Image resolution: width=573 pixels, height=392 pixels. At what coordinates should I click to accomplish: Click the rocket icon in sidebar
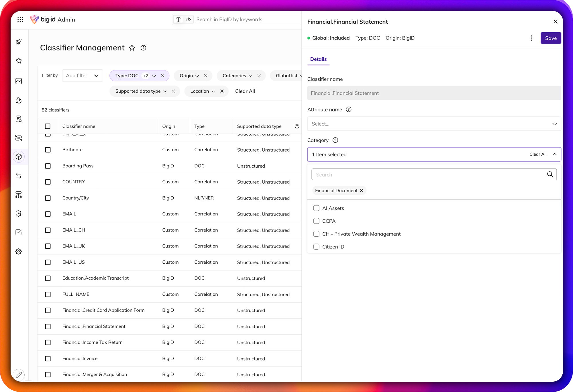coord(19,42)
